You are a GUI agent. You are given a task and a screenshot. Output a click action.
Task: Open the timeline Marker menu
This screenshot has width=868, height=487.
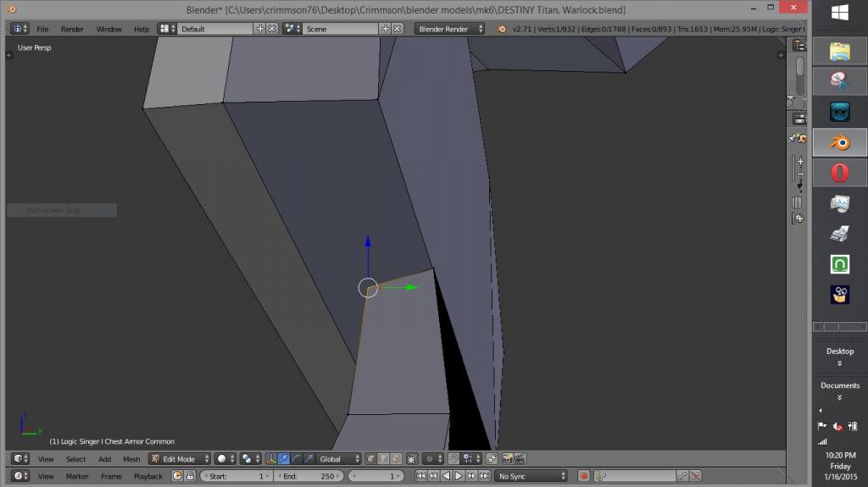pyautogui.click(x=77, y=476)
